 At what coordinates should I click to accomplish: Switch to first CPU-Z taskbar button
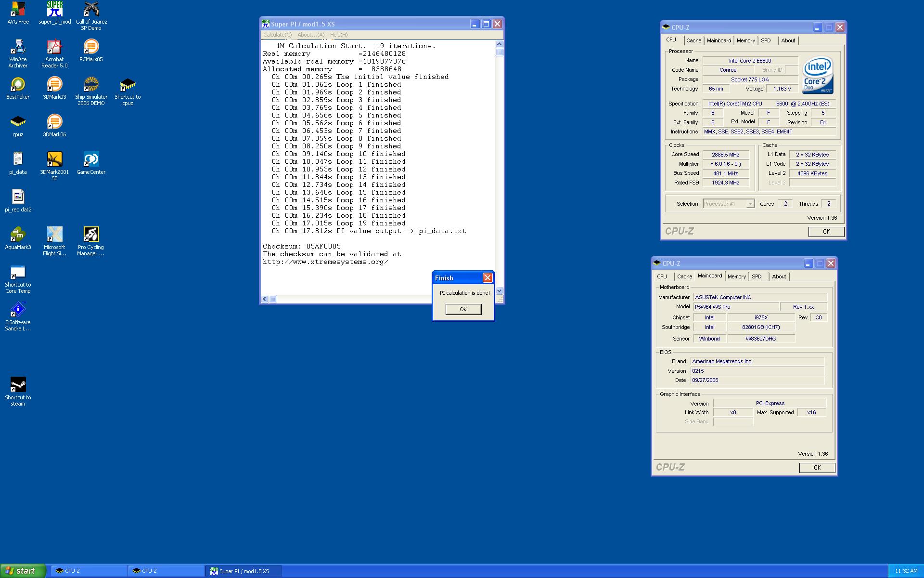pyautogui.click(x=89, y=571)
